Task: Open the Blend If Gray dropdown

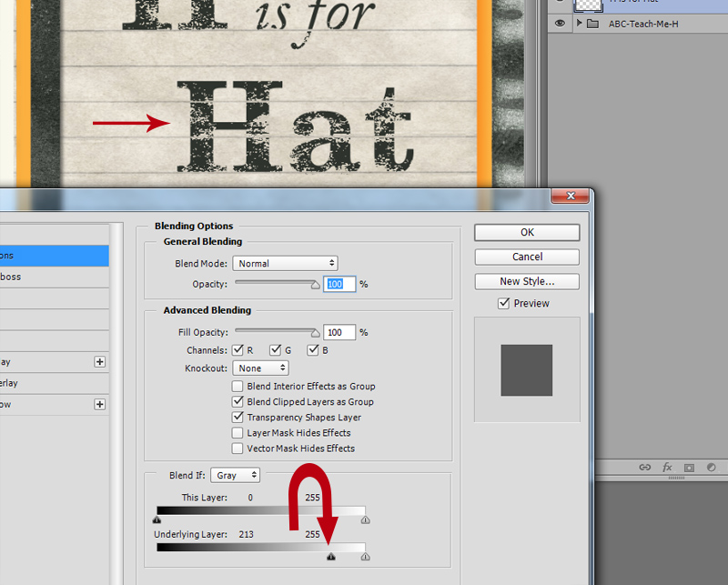Action: [x=236, y=475]
